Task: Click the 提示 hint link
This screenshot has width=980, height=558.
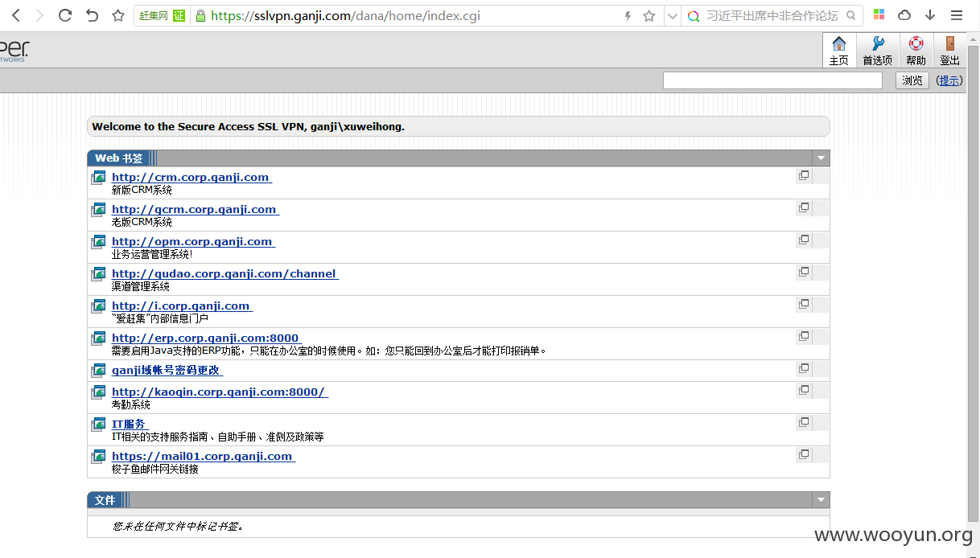Action: click(949, 80)
